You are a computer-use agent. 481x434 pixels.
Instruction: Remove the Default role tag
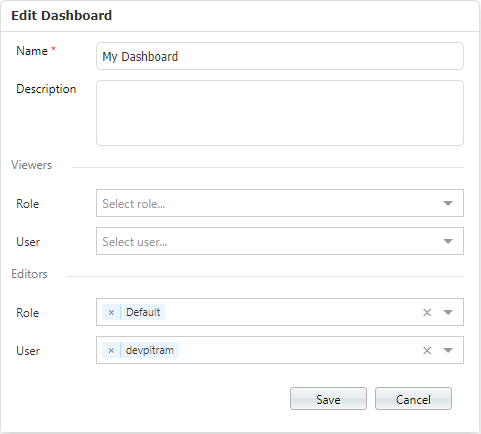tap(111, 312)
